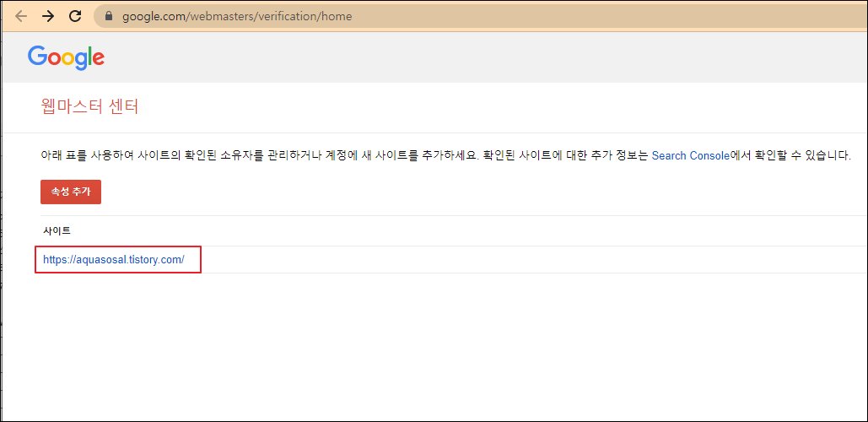Click the browser back arrow
The height and width of the screenshot is (422, 868).
21,16
